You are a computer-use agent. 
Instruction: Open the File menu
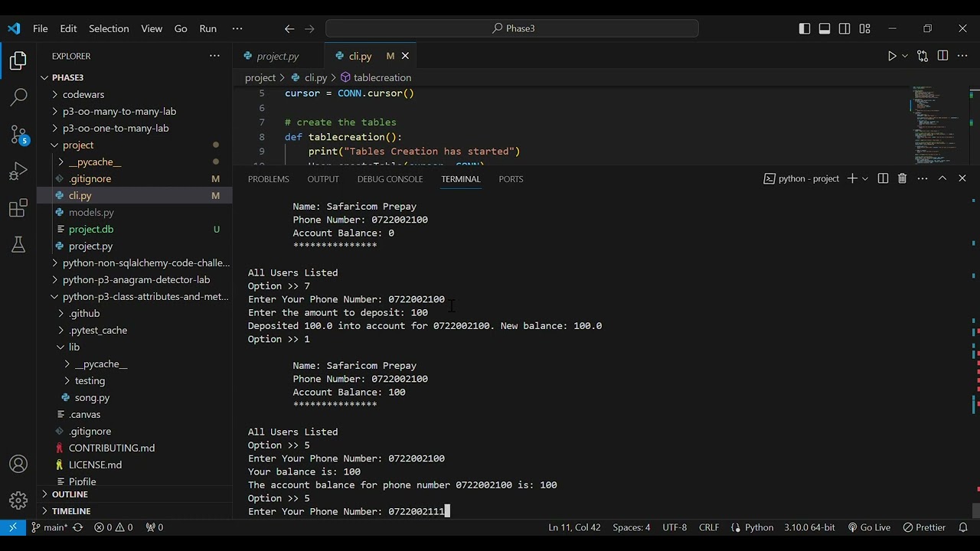pos(40,28)
